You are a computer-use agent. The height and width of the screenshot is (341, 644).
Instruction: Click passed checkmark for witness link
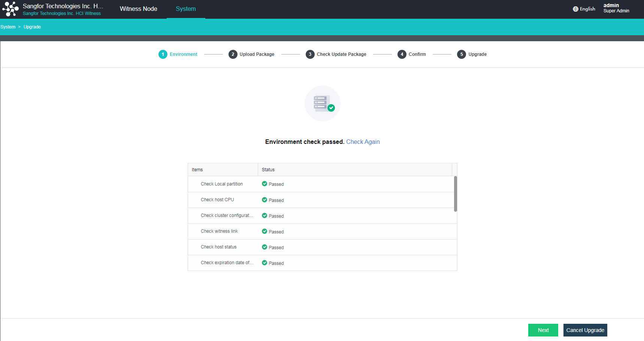(264, 231)
